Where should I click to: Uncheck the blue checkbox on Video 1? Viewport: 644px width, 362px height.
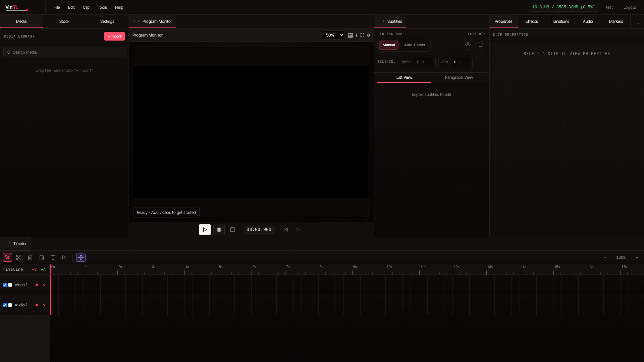5,285
